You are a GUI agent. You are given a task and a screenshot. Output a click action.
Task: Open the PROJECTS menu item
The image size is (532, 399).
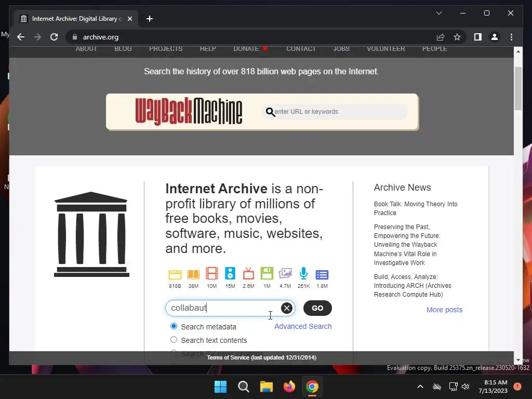tap(166, 49)
